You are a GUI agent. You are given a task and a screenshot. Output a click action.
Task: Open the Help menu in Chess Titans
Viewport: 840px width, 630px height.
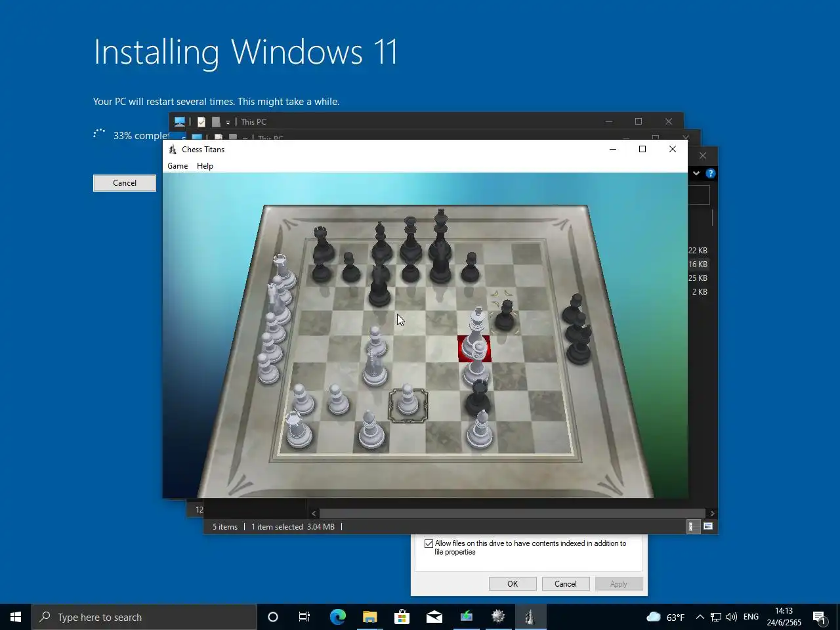tap(205, 166)
